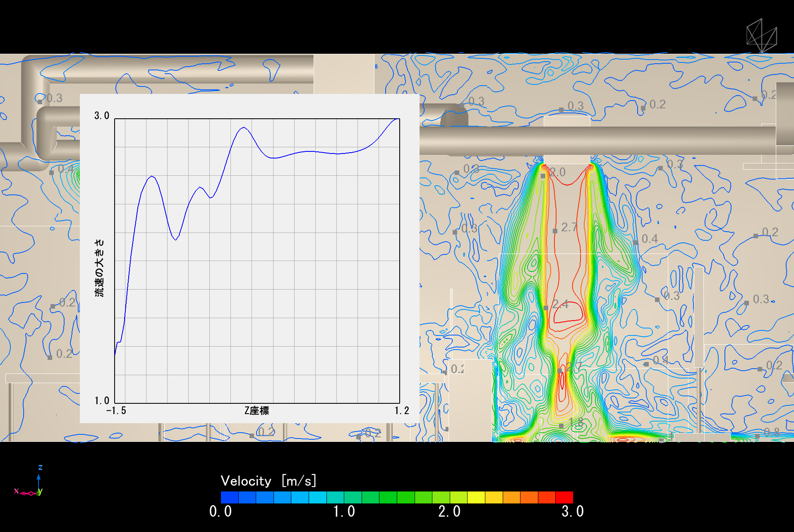Select the 1.8 probe marker near the floor
Image resolution: width=794 pixels, height=532 pixels.
click(x=561, y=426)
